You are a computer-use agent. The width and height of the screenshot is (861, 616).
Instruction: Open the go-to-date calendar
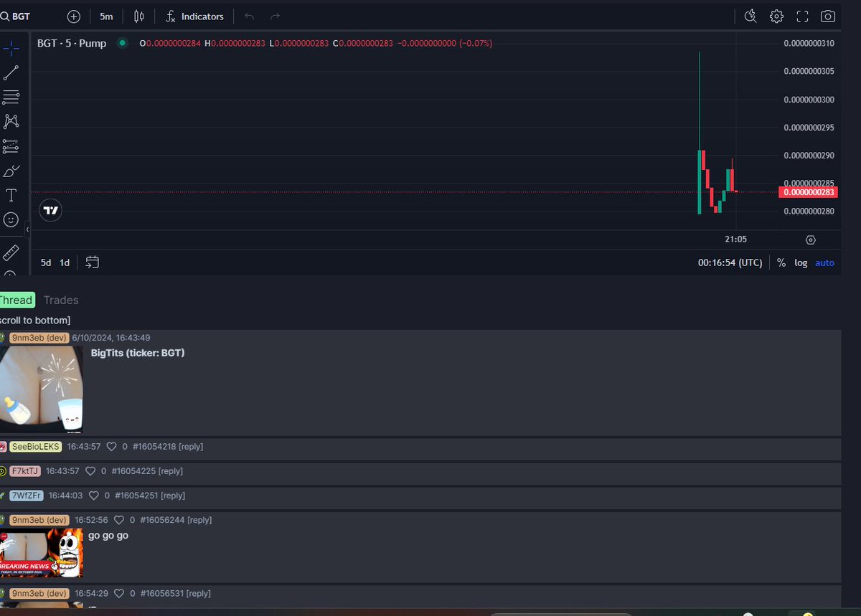[92, 262]
